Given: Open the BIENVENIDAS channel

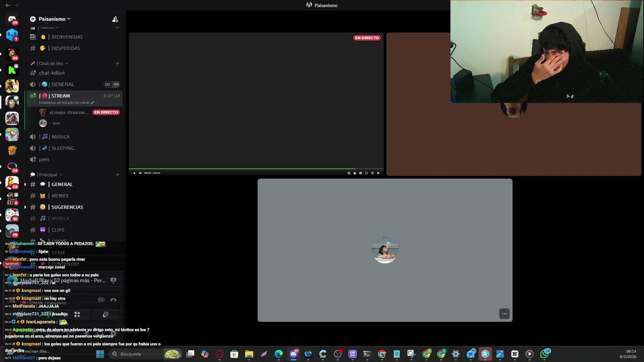Looking at the screenshot, I should pos(74,37).
